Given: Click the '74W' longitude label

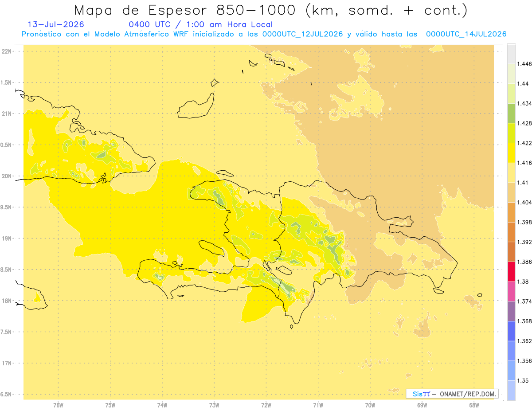Looking at the screenshot, I should (x=162, y=405).
